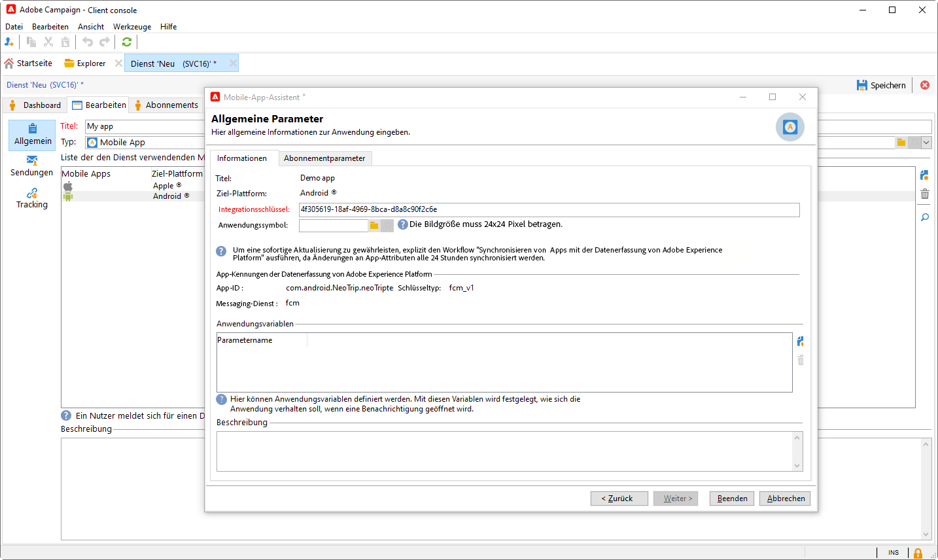Click the Typ field showing Mobile App

(145, 142)
